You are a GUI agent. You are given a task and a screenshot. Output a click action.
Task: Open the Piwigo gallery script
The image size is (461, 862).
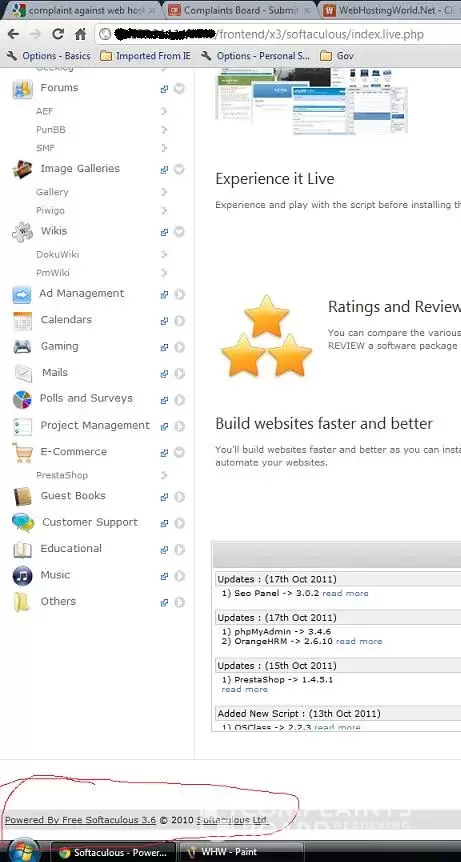point(51,211)
